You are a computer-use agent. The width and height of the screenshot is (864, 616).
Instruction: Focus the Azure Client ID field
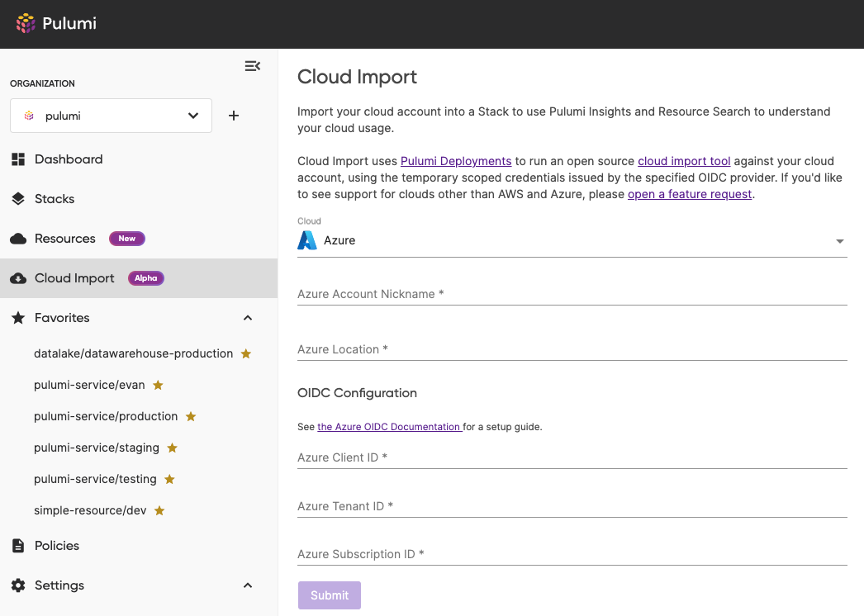point(572,457)
